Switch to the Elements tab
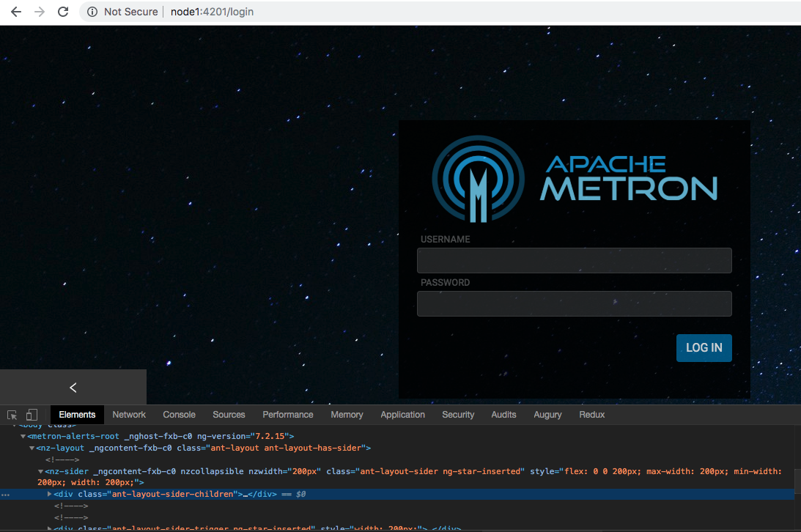Image resolution: width=801 pixels, height=532 pixels. [x=77, y=415]
